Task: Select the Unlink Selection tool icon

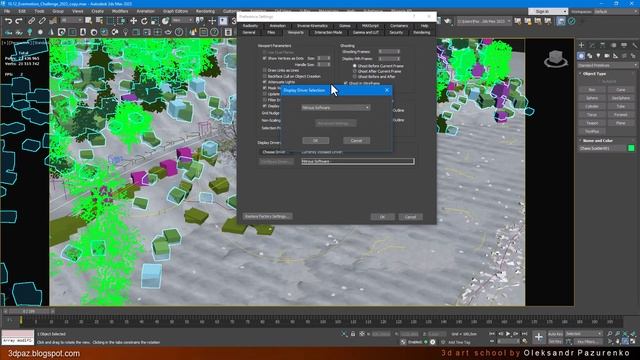Action: pos(42,21)
